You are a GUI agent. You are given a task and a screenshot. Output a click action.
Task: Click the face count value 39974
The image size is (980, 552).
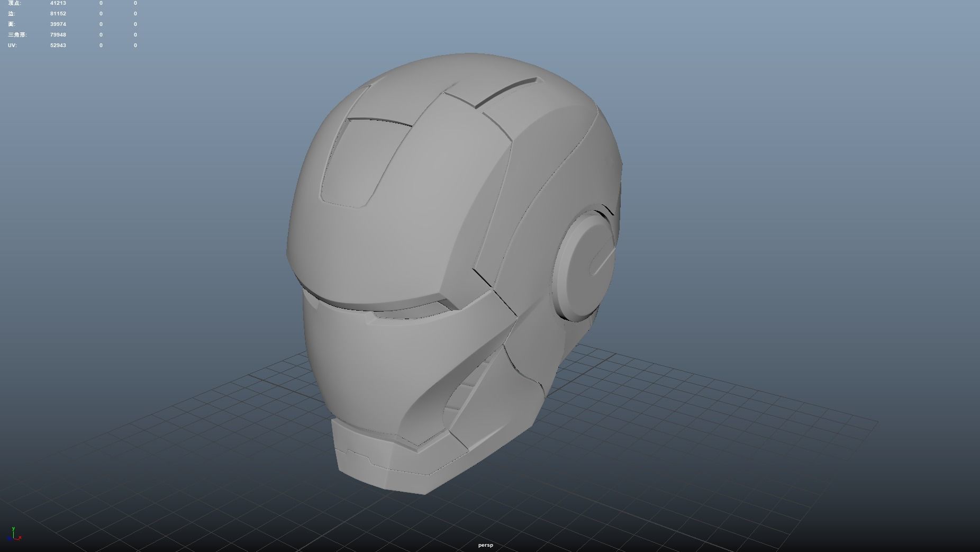(x=58, y=24)
